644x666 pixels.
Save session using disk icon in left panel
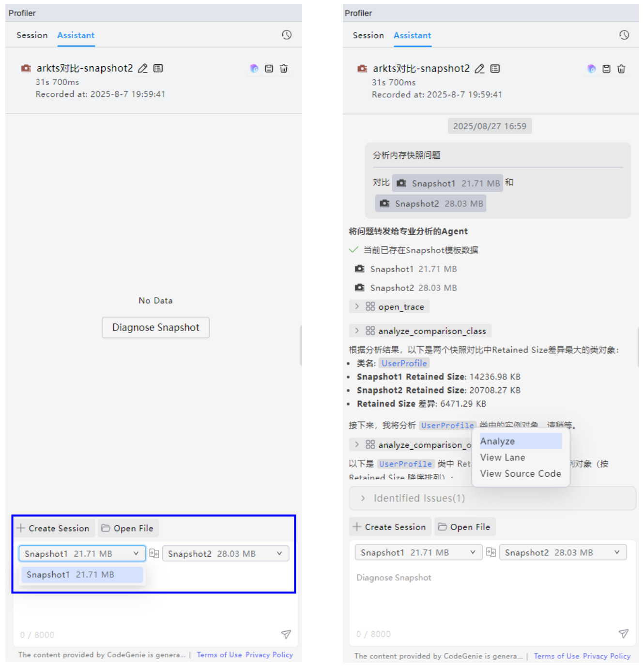pos(269,69)
